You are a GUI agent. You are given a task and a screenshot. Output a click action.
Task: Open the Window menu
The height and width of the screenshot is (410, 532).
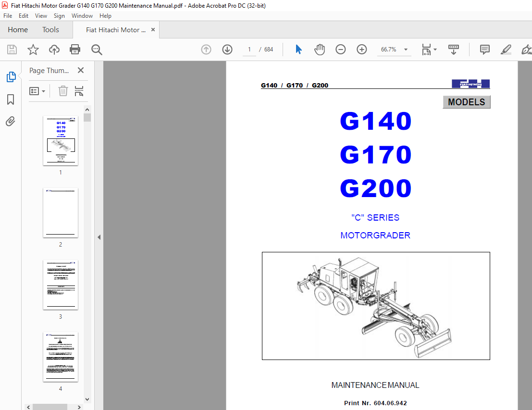tap(82, 16)
